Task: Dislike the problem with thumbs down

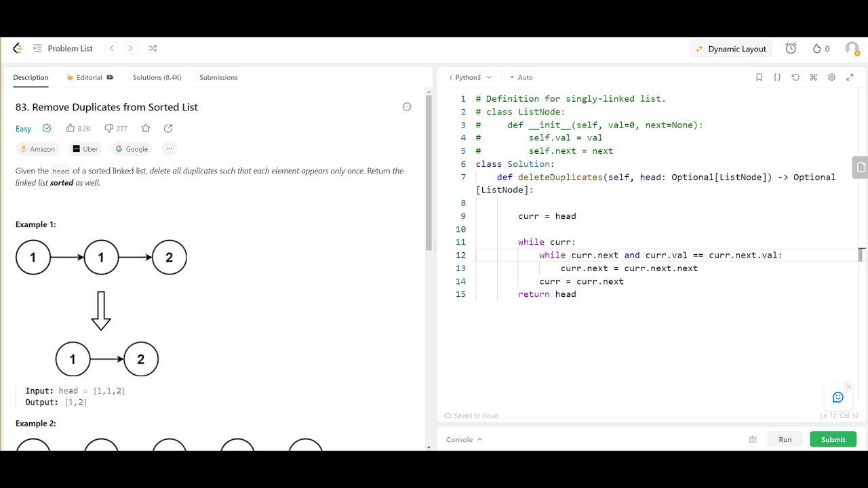Action: coord(116,128)
